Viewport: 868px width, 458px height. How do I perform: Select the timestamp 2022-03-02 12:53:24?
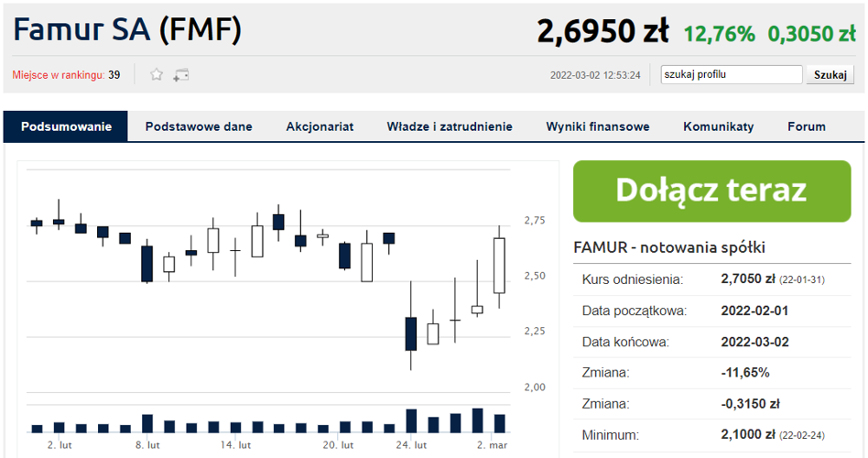coord(595,75)
